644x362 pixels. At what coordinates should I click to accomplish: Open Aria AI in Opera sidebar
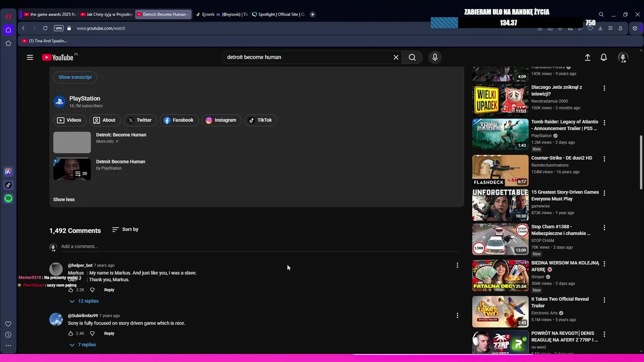8,171
